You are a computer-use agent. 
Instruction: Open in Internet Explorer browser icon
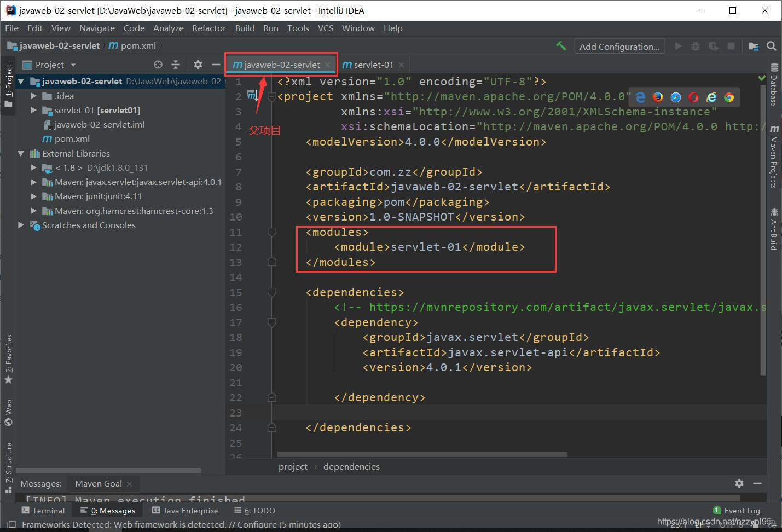pos(711,97)
